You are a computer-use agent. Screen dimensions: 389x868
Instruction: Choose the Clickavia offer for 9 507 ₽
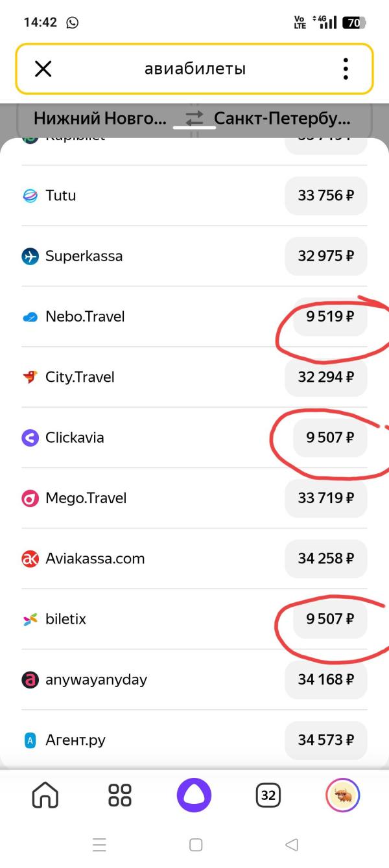coord(329,438)
